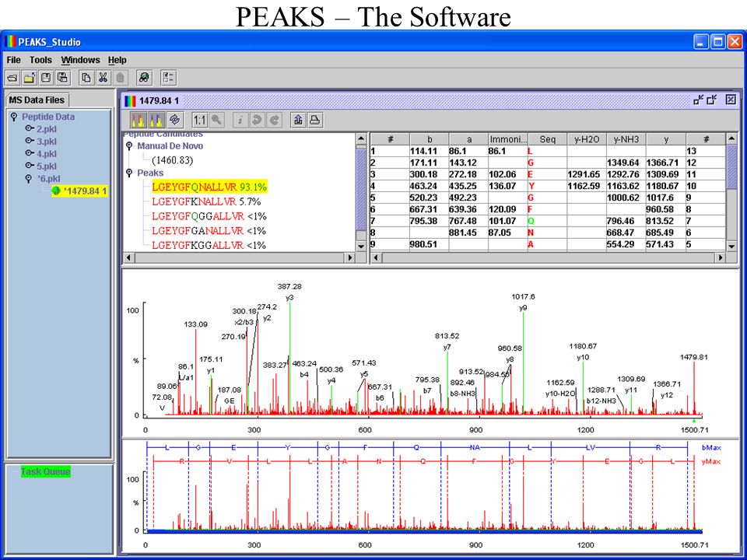Click the upward arrow export icon
Image resolution: width=747 pixels, height=560 pixels.
(298, 120)
